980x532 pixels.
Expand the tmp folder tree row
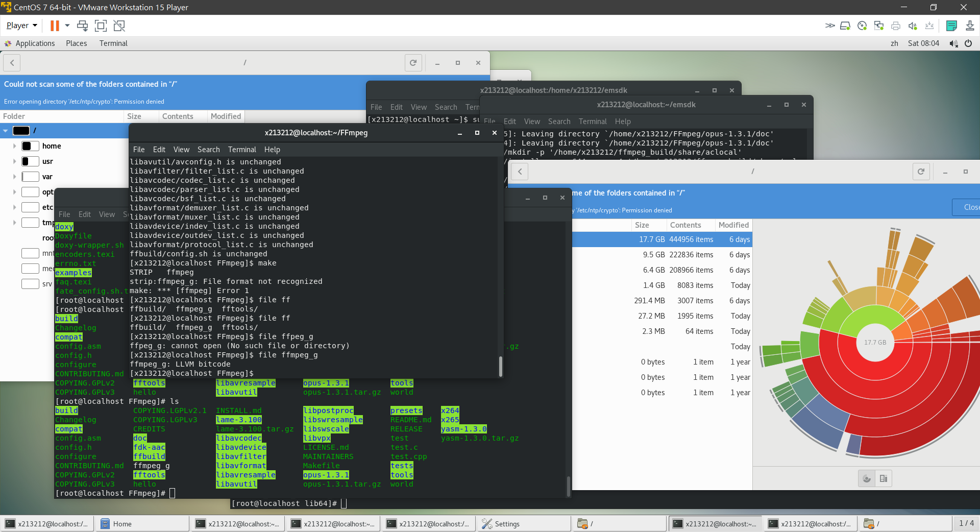coord(14,223)
